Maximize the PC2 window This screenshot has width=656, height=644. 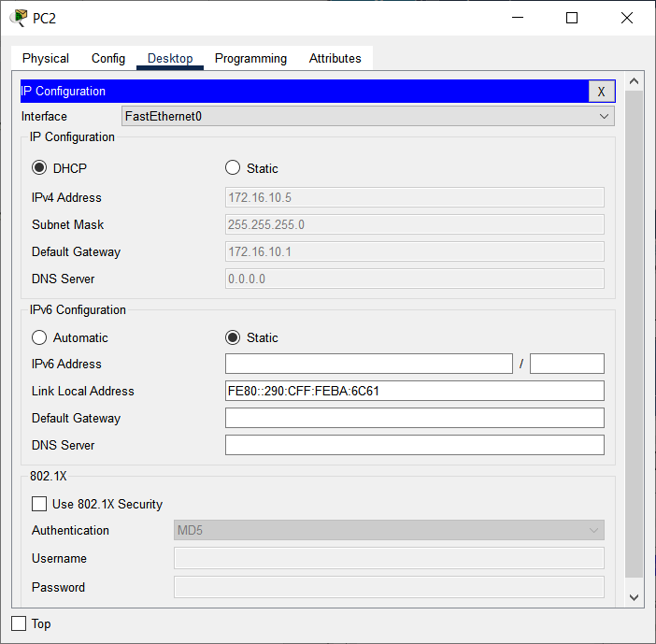(x=572, y=18)
